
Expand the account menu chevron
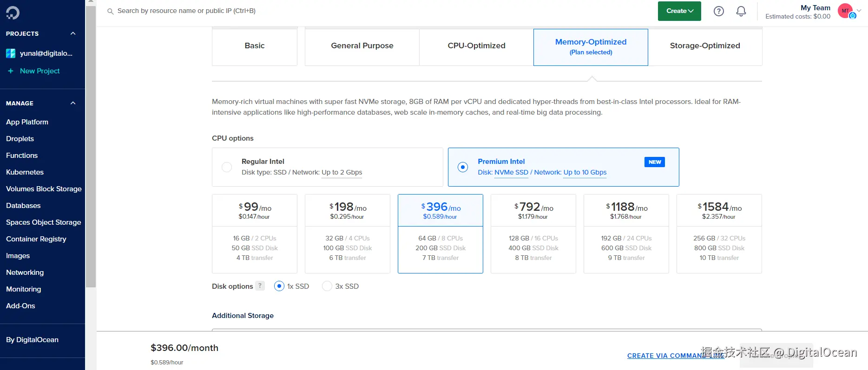tap(859, 10)
